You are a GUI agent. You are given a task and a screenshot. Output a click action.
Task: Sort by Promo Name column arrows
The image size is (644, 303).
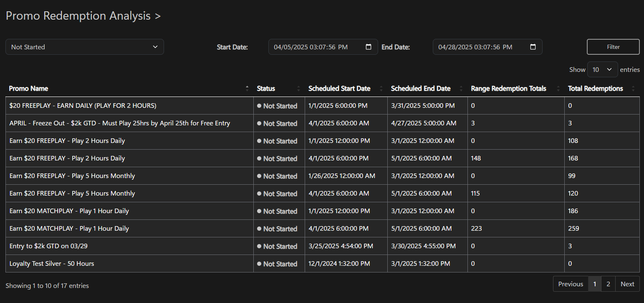click(247, 89)
